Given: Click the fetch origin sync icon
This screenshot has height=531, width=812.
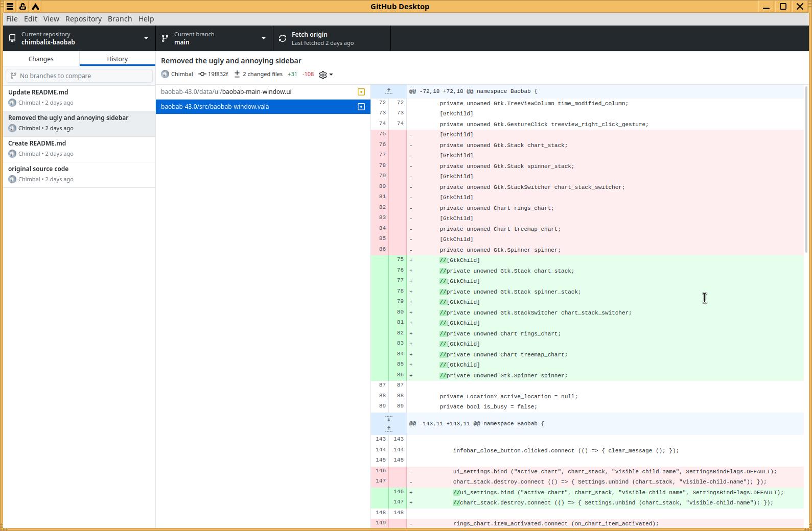Looking at the screenshot, I should (283, 38).
